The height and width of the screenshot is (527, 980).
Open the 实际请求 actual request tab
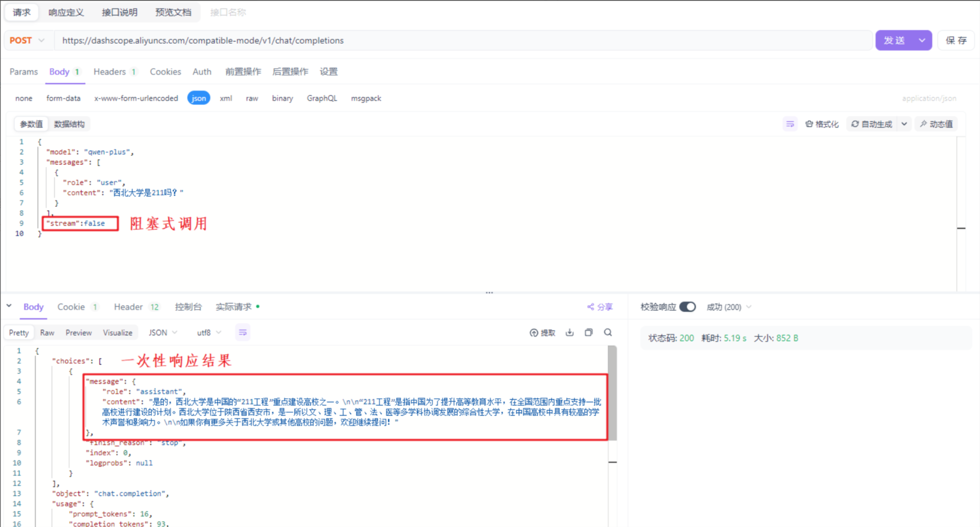click(237, 307)
